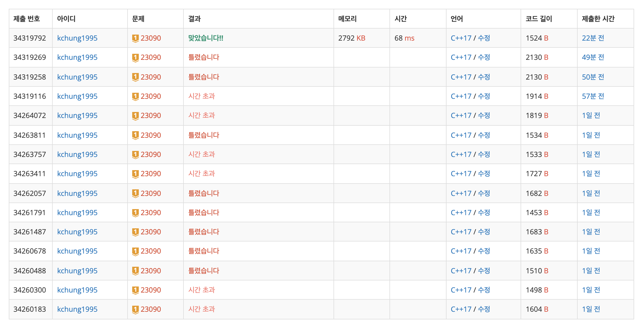Open C++17 source of submission 34319269
This screenshot has width=644, height=326.
[x=461, y=57]
